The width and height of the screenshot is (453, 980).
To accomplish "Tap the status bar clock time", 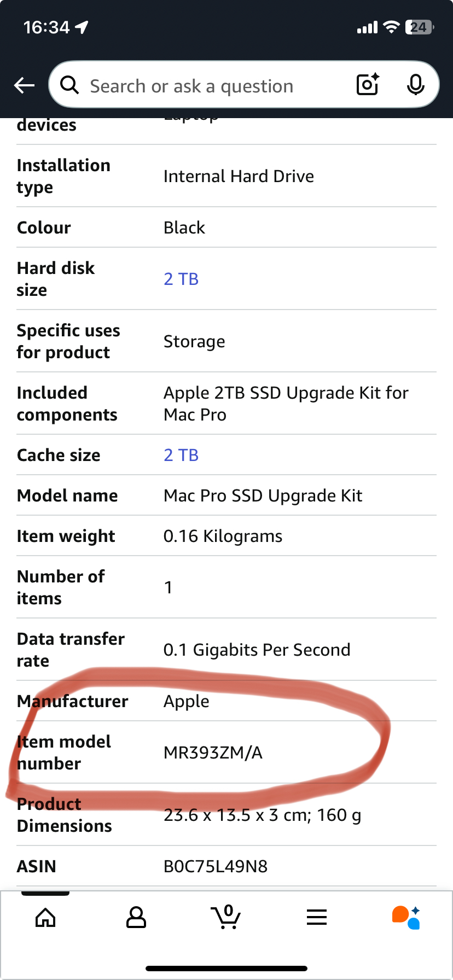I will point(47,27).
